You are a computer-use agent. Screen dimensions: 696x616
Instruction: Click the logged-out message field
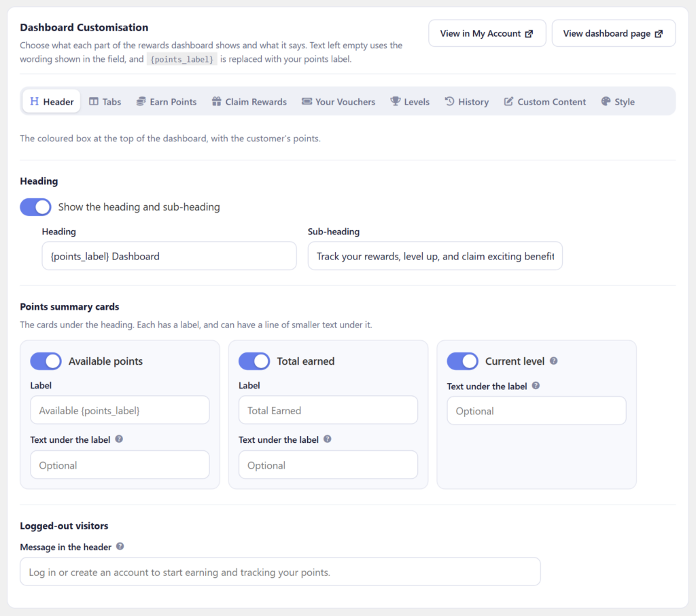point(280,572)
